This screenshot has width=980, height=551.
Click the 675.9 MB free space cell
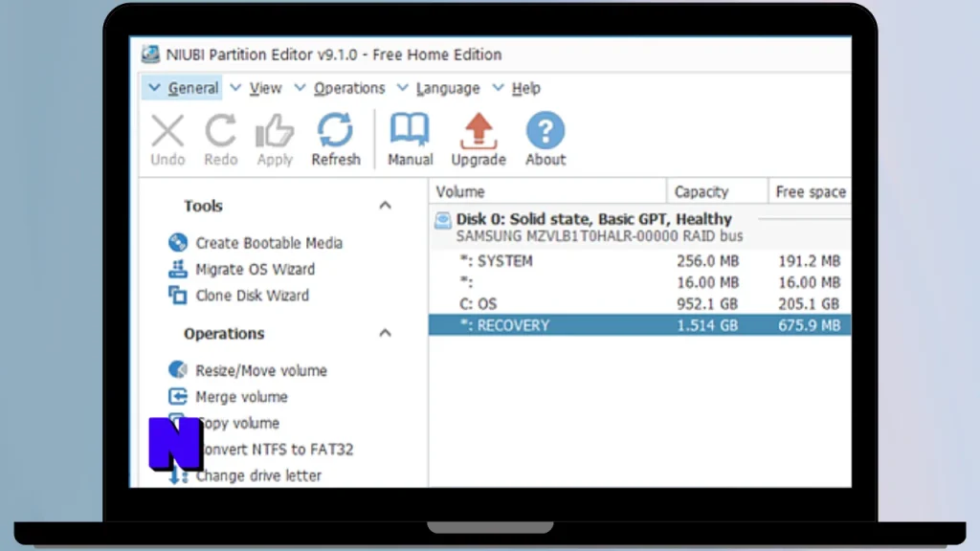(809, 325)
